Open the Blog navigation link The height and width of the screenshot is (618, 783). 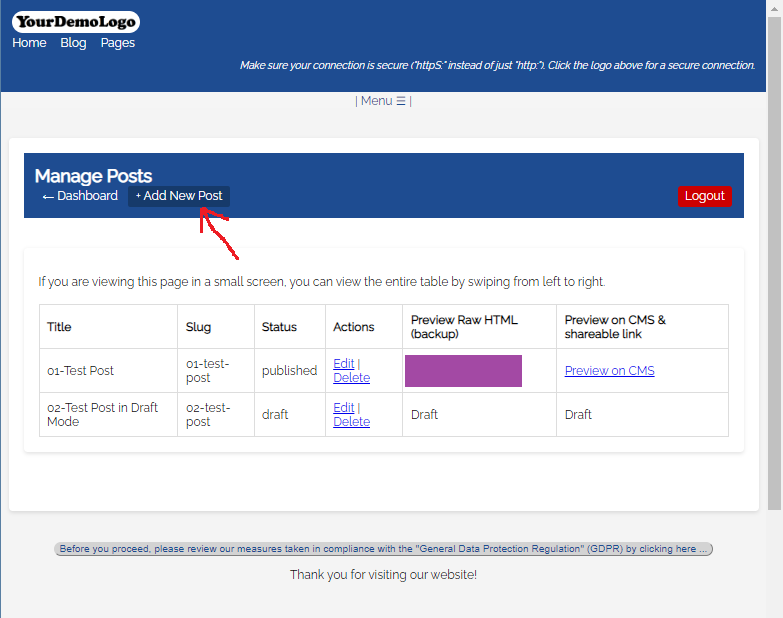pyautogui.click(x=73, y=43)
